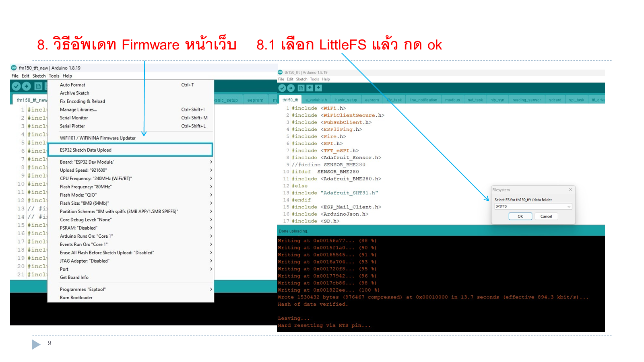Click Tools menu in fm150_tft_new window
644x362 pixels.
(54, 76)
